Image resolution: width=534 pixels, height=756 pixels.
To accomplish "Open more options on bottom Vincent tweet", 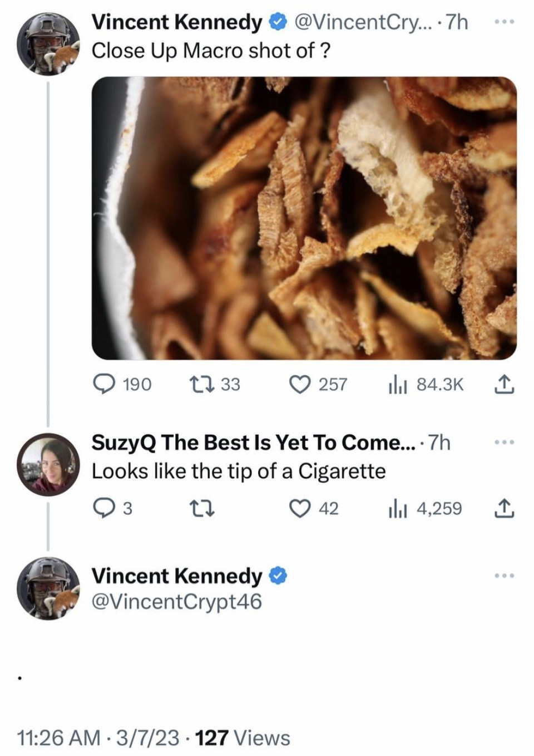I will (x=504, y=576).
